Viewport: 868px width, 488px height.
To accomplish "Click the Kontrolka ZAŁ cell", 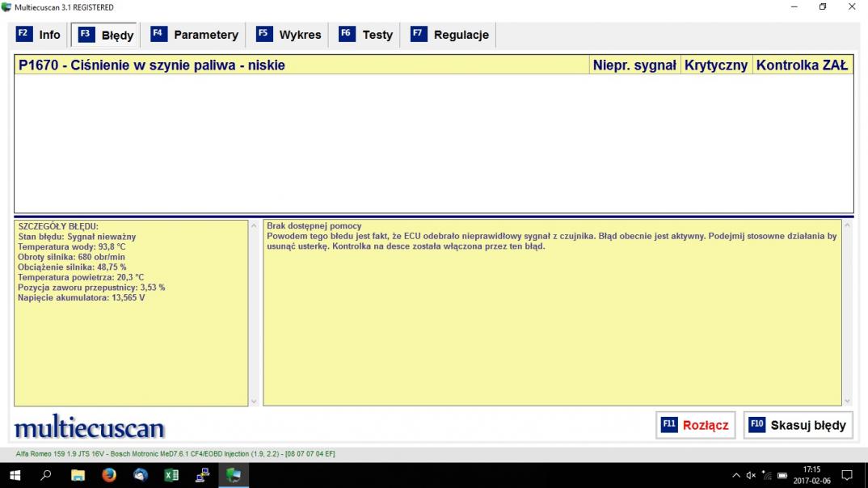I will click(x=803, y=65).
